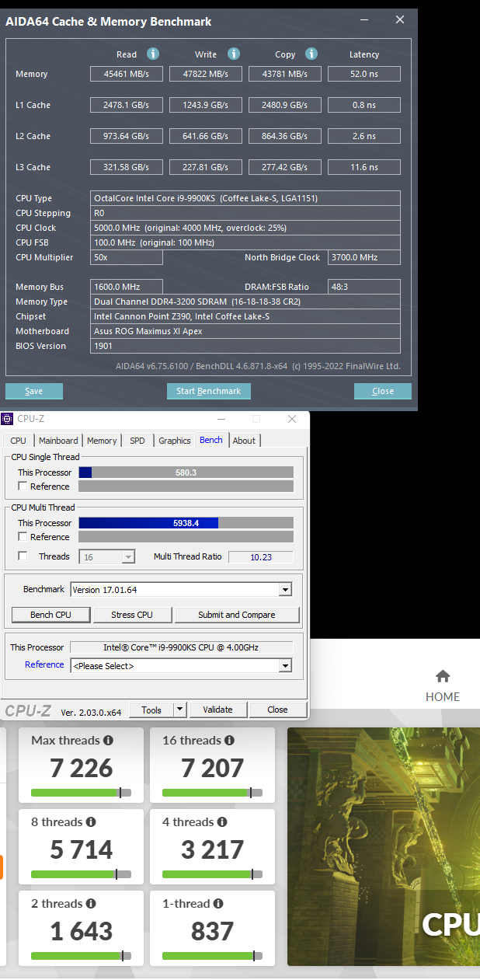Click Submit and Compare button
The height and width of the screenshot is (980, 480).
point(237,615)
